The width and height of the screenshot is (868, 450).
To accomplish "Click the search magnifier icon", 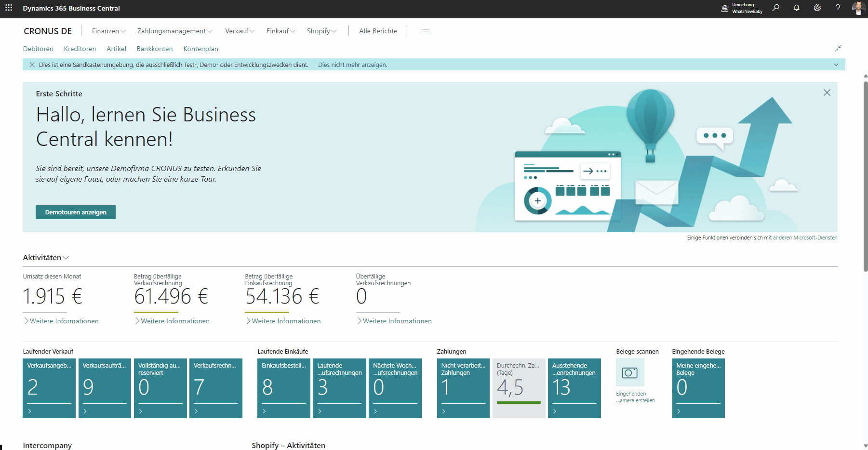I will coord(776,8).
